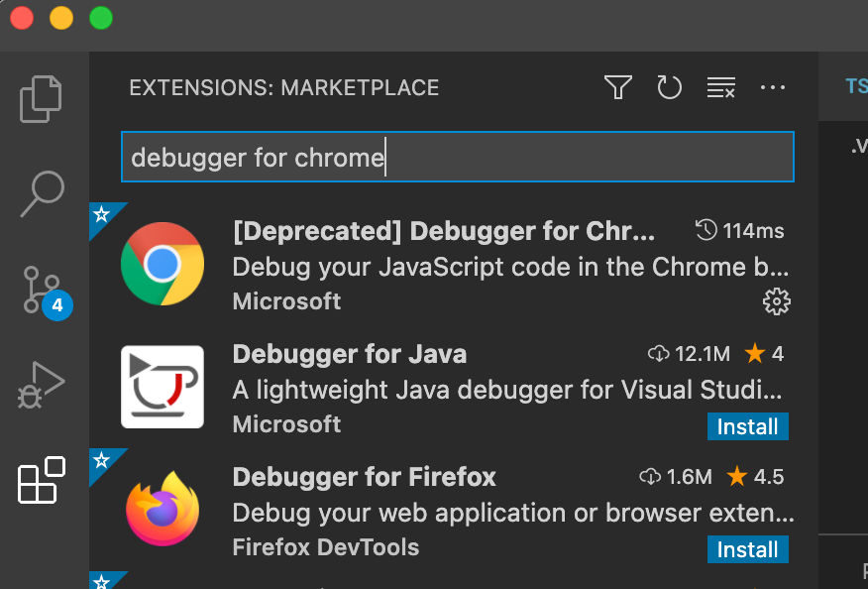Select the Extensions view icon

(x=42, y=480)
